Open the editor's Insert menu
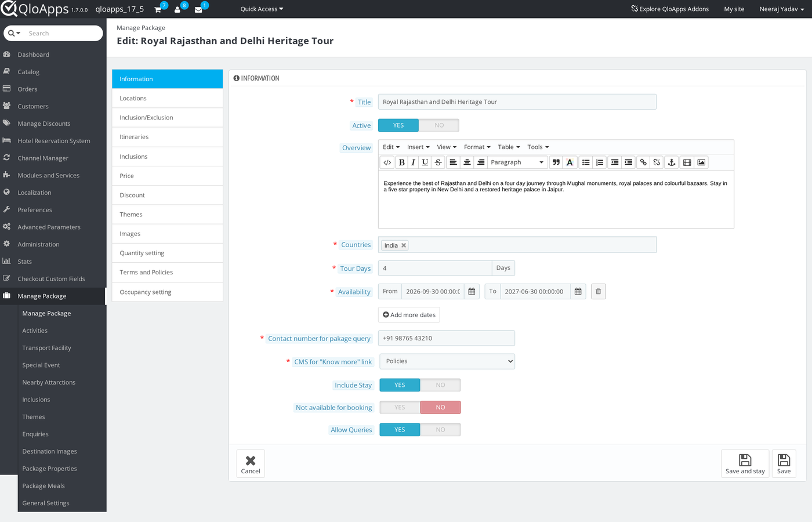Viewport: 812px width, 522px height. 418,147
